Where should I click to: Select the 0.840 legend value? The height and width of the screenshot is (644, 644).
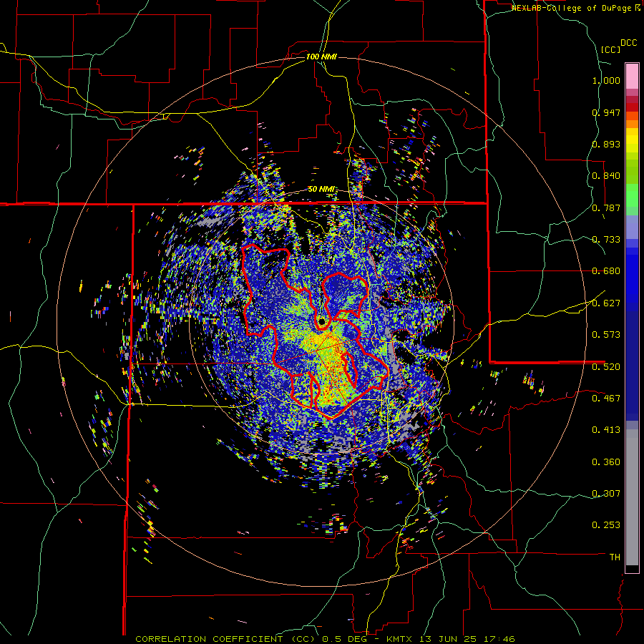[x=606, y=176]
